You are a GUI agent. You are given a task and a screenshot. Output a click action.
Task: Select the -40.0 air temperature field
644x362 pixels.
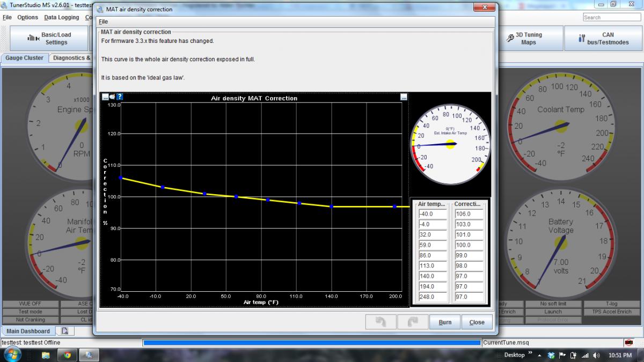[433, 213]
